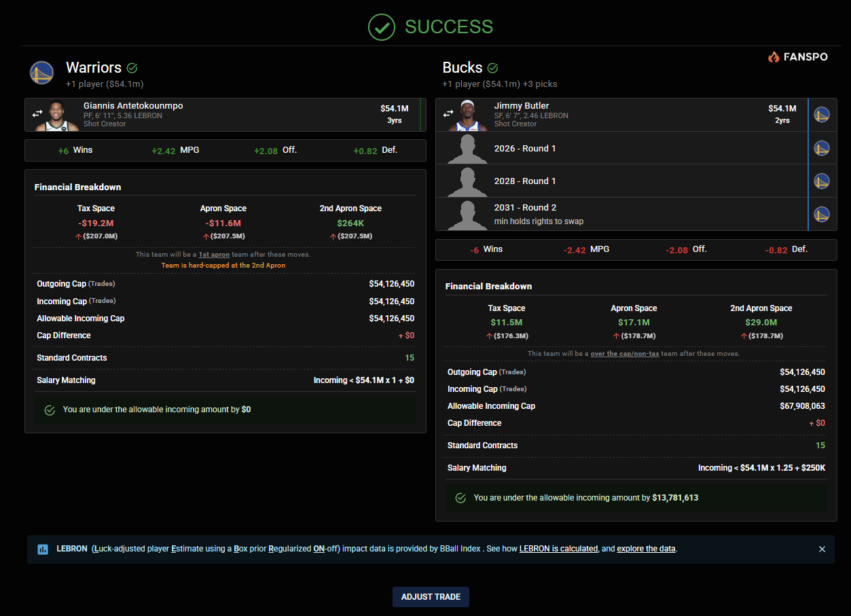851x616 pixels.
Task: Click swap arrows icon on Giannis row
Action: (x=37, y=114)
